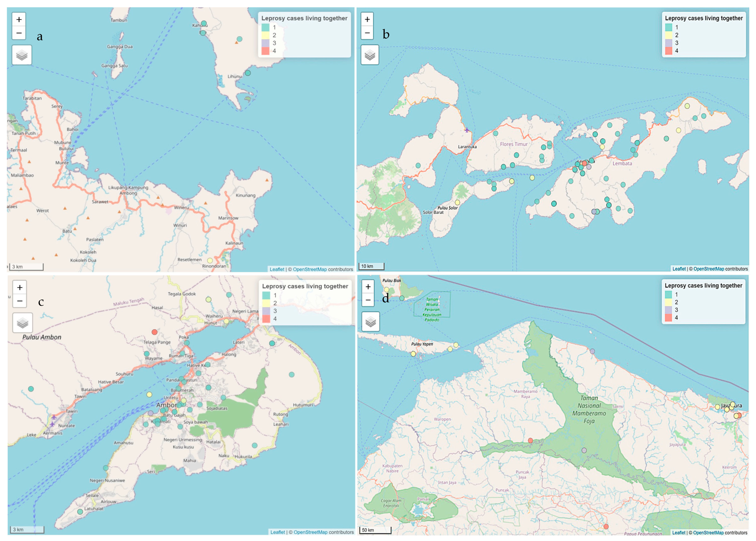Click the yellow marker near Rinondoran
The width and height of the screenshot is (756, 541).
click(210, 261)
